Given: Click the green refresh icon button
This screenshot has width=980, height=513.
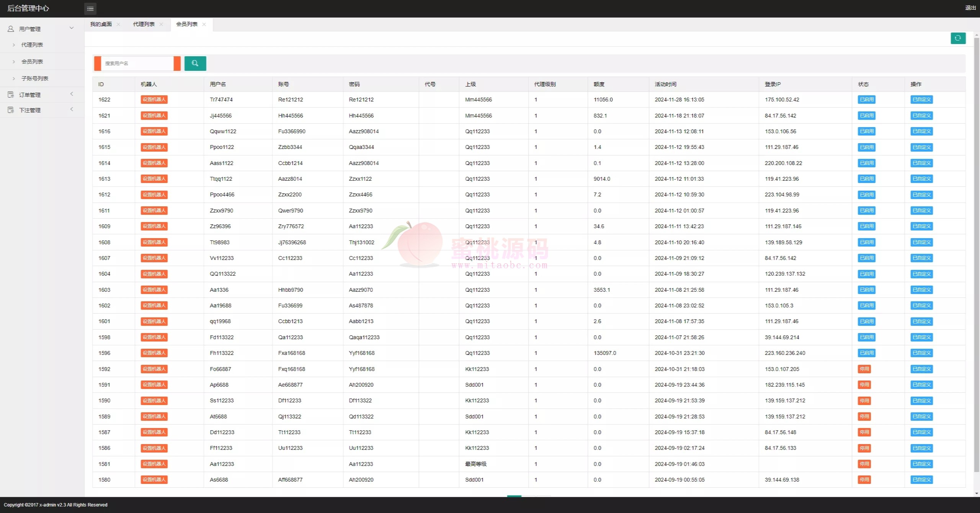Looking at the screenshot, I should point(958,38).
